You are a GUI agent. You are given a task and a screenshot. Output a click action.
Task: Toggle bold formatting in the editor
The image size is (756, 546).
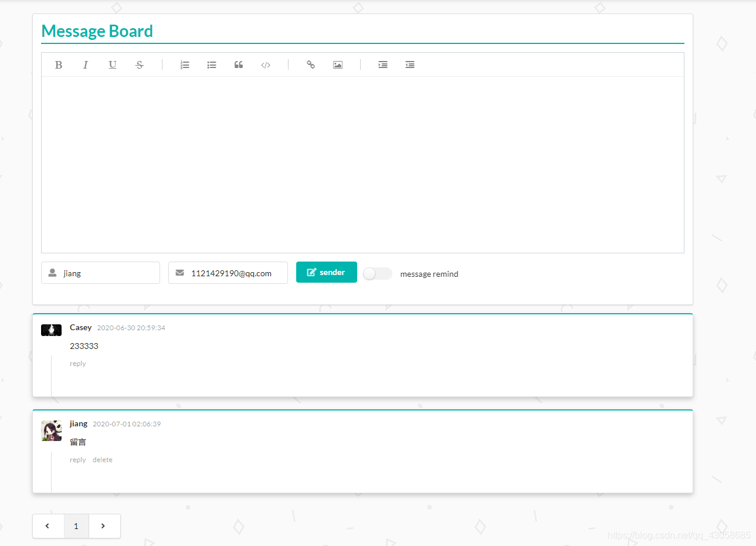59,65
